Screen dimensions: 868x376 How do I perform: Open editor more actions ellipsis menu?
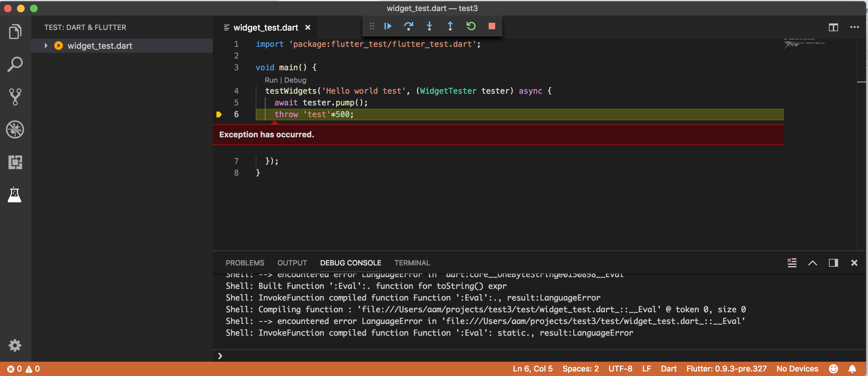(x=854, y=27)
